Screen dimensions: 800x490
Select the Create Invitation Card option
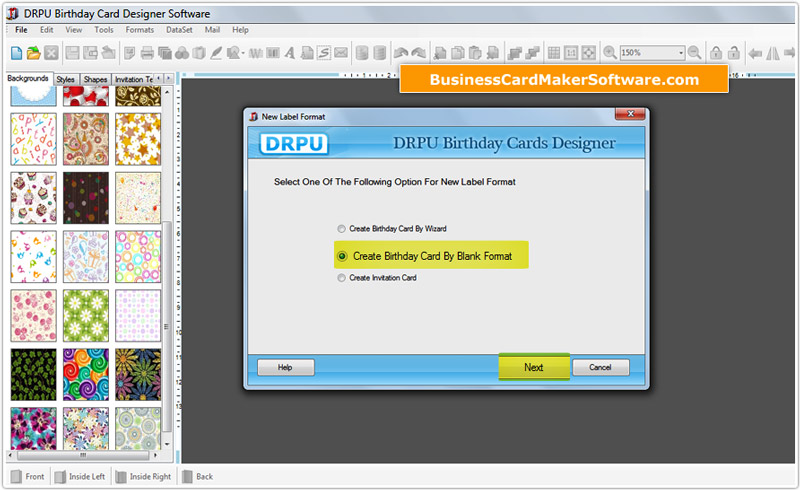coord(377,278)
